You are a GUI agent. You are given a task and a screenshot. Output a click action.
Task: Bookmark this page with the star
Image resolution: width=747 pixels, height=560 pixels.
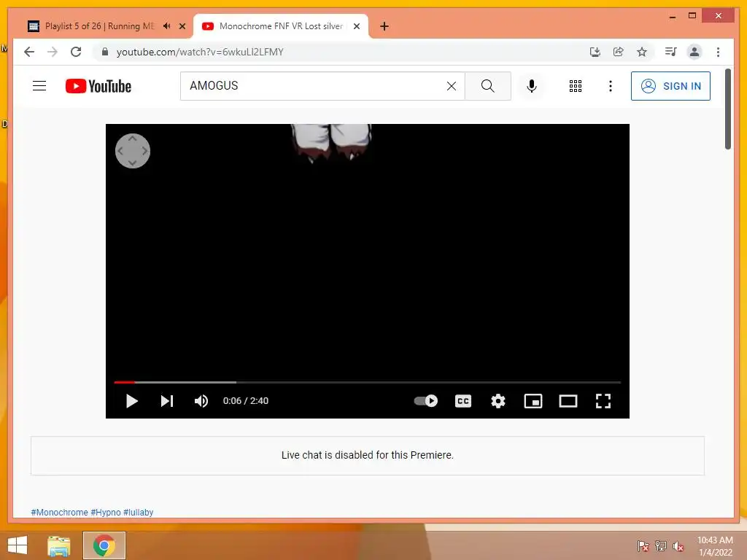[642, 52]
